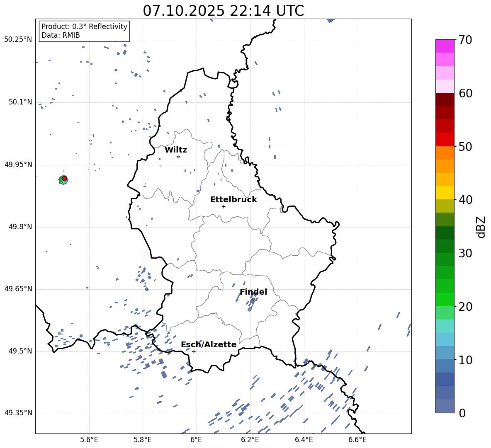Click the 5.8°E longitude label
The width and height of the screenshot is (491, 448).
coord(143,440)
